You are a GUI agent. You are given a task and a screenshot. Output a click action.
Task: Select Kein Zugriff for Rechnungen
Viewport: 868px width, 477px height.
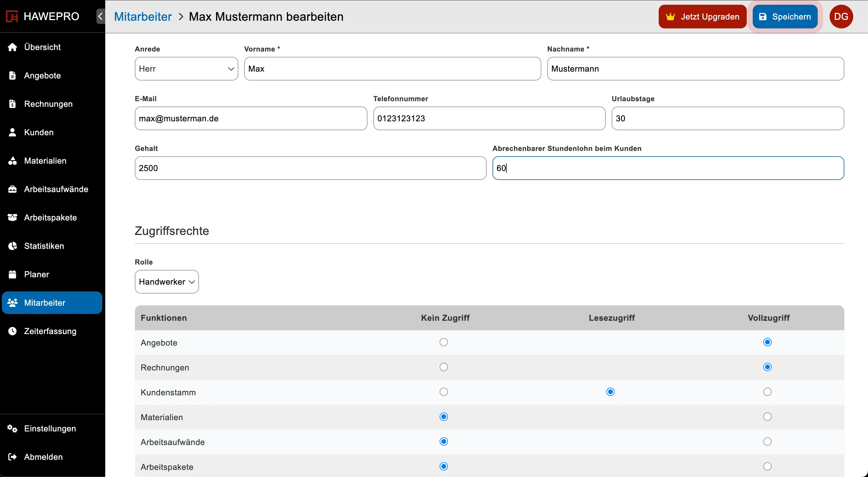(x=444, y=367)
